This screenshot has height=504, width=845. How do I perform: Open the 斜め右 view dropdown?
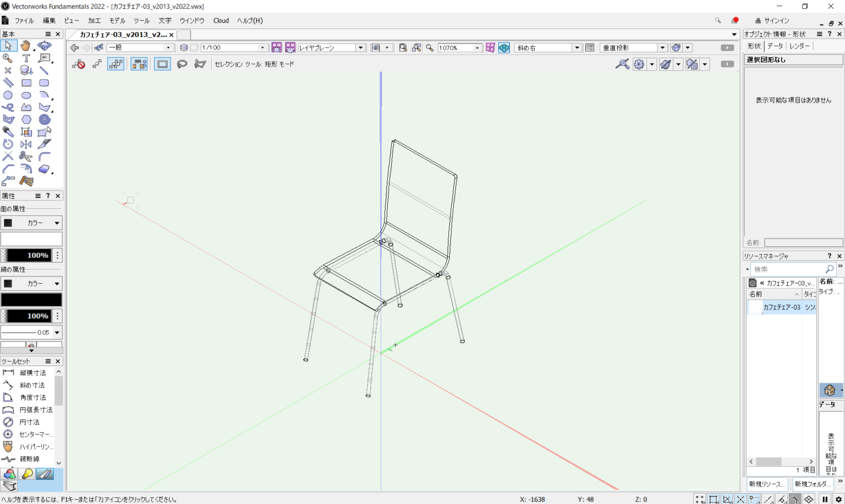577,48
